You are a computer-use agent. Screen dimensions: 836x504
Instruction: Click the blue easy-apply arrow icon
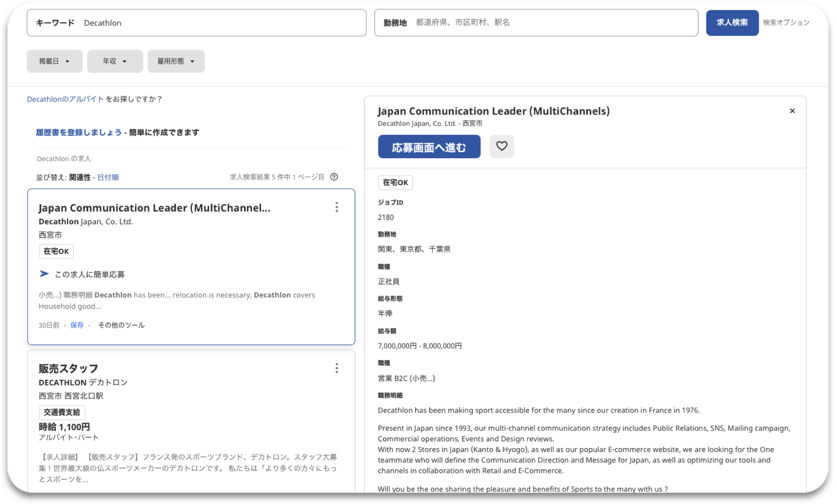coord(44,274)
